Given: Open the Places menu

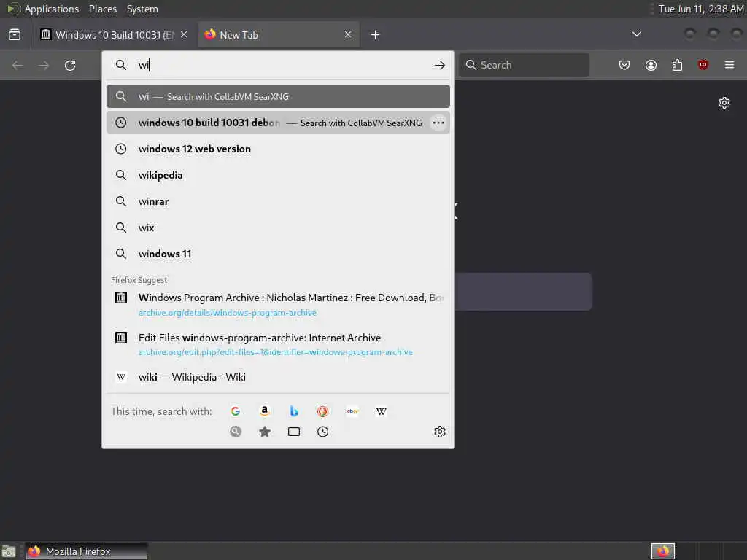Looking at the screenshot, I should tap(103, 9).
